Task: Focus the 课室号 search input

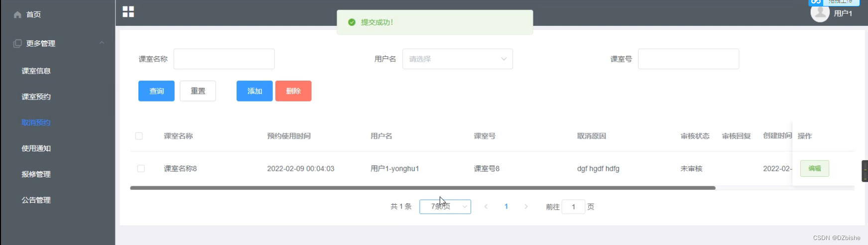Action: click(688, 59)
